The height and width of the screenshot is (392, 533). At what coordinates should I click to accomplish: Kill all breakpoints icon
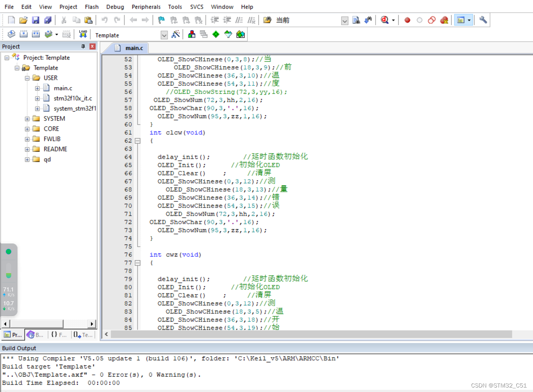444,20
